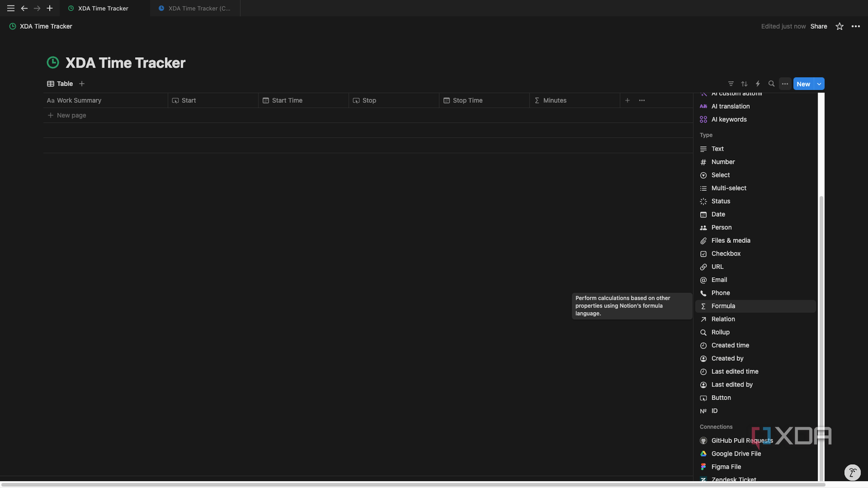
Task: Click the Edited just now timestamp
Action: 784,27
